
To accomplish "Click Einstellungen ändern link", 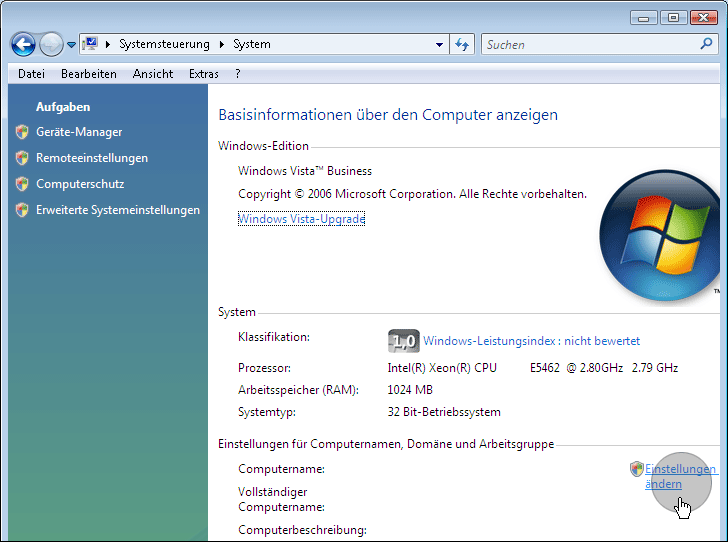I will [x=680, y=477].
